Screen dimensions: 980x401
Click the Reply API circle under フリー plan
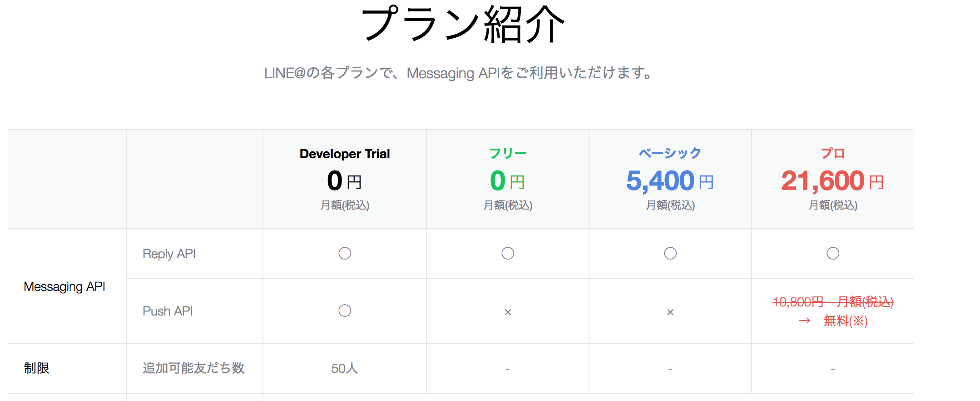(x=508, y=253)
